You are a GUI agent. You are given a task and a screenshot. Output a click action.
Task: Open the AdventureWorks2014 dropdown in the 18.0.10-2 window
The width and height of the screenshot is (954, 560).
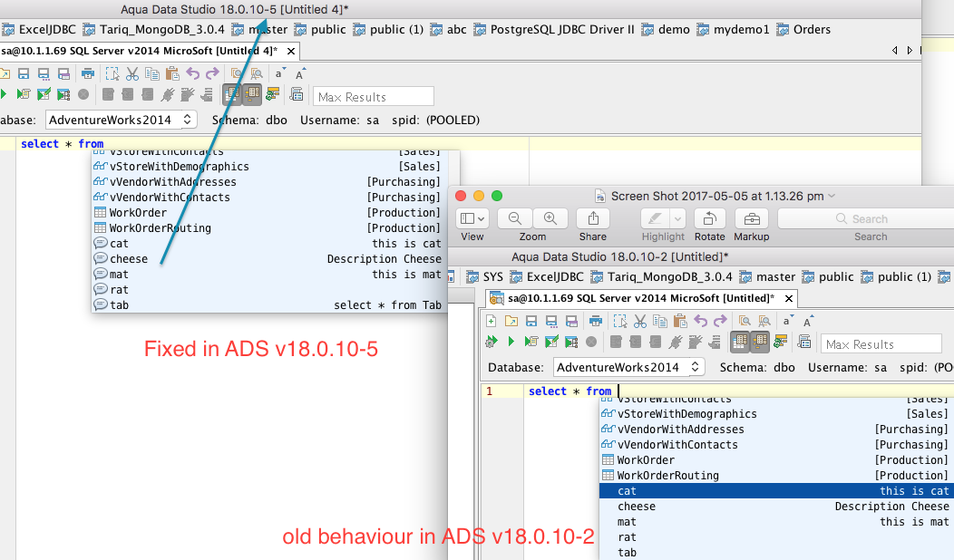629,367
